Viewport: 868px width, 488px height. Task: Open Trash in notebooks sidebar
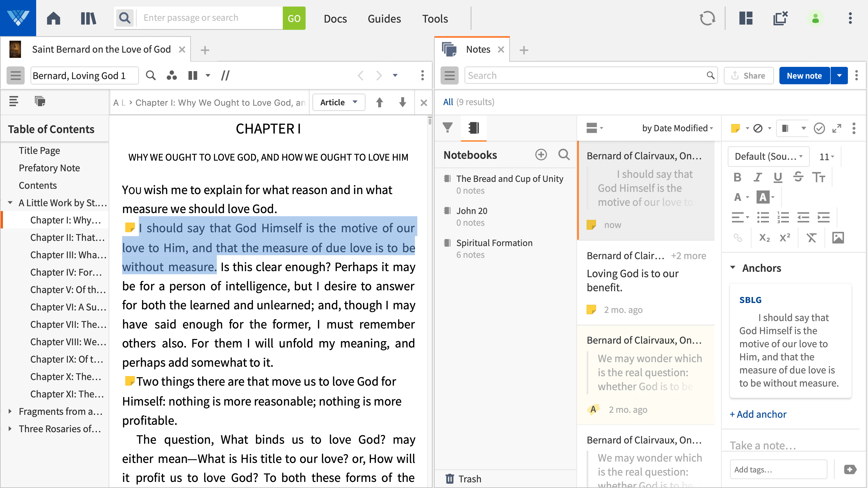coord(463,479)
